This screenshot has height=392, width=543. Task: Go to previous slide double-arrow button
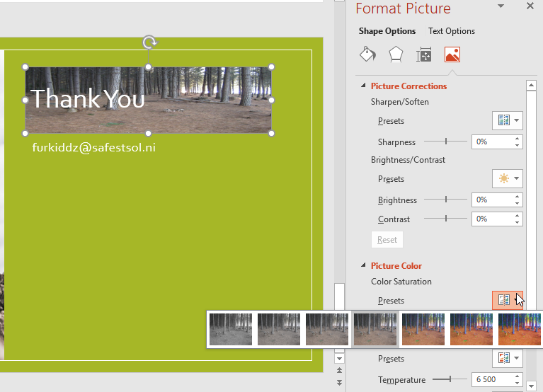pos(339,371)
